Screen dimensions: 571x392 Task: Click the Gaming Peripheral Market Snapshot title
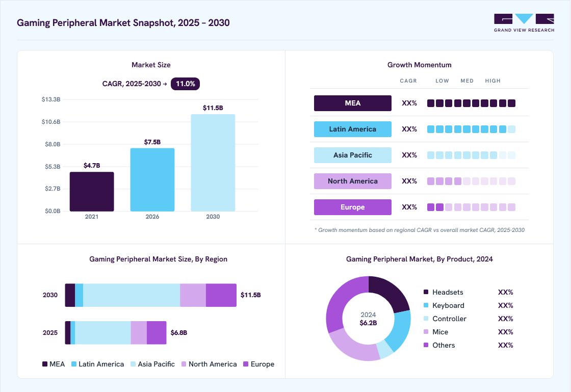(123, 22)
